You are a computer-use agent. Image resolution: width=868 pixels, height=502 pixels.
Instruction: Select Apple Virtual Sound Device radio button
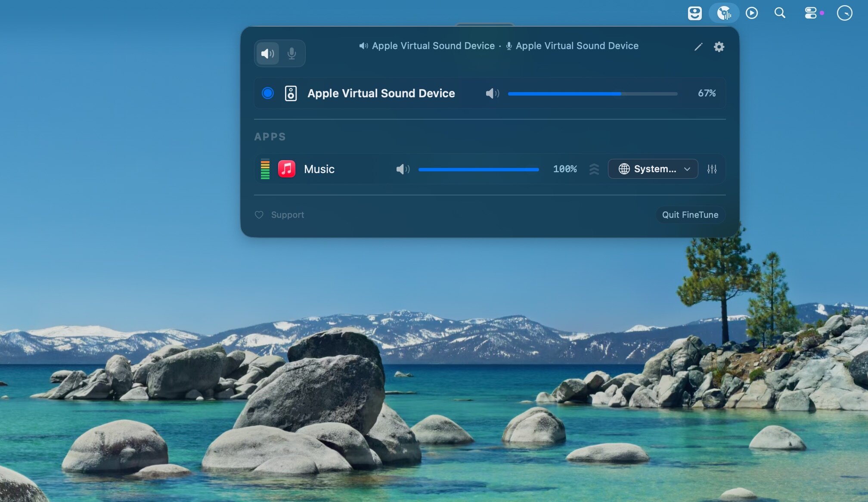point(267,93)
